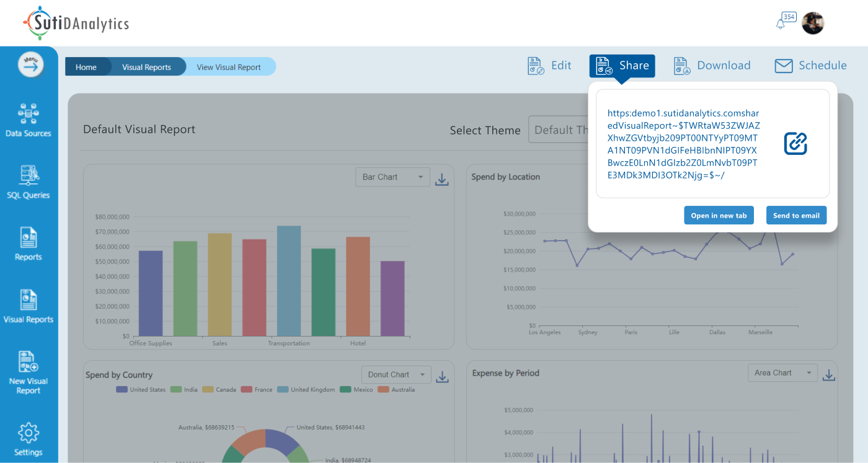Screen dimensions: 868x463
Task: Expand the sidebar menu arrow button
Action: click(30, 64)
